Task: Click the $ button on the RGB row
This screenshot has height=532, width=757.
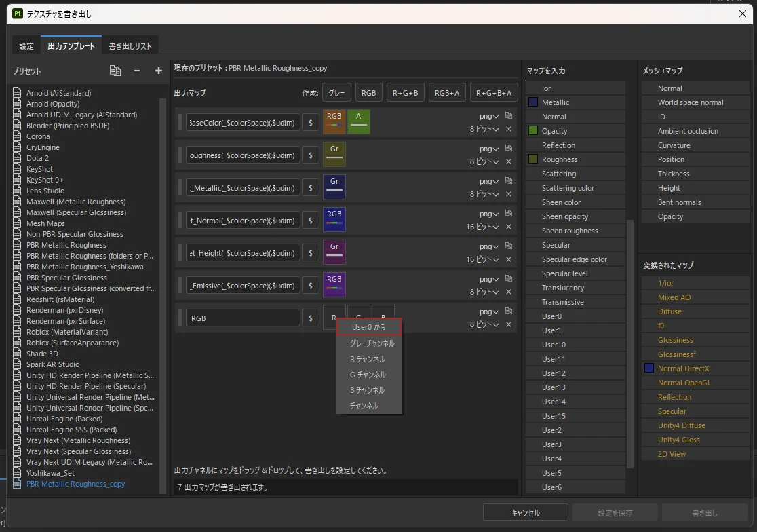Action: (x=311, y=318)
